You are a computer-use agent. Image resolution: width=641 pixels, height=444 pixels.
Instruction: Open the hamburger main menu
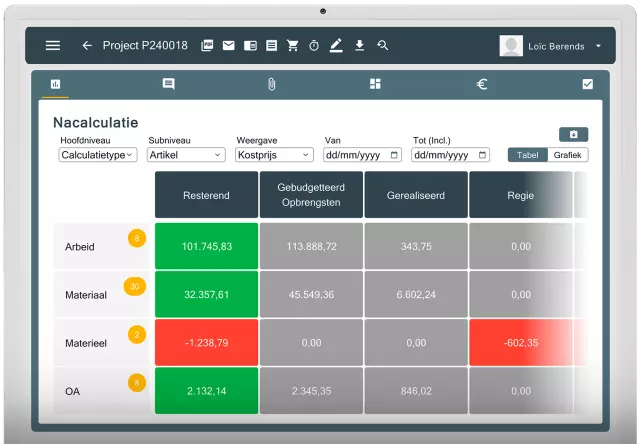pyautogui.click(x=53, y=46)
